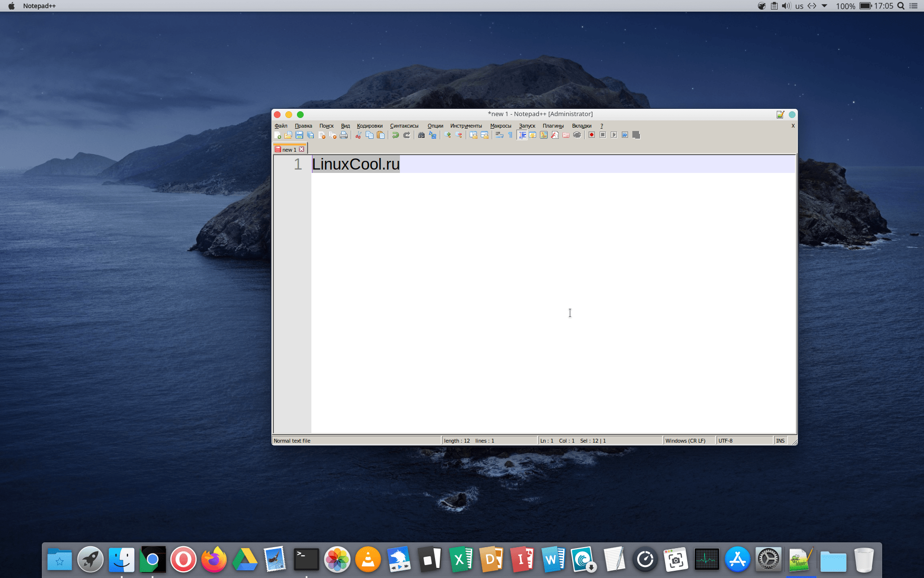Open the Правка menu
Image resolution: width=924 pixels, height=578 pixels.
tap(304, 126)
